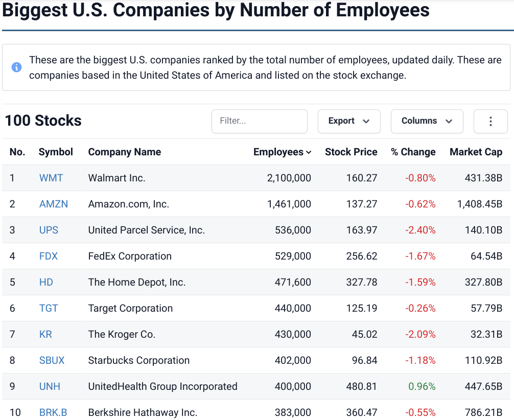Expand the Columns dropdown
This screenshot has height=420, width=514.
click(427, 121)
